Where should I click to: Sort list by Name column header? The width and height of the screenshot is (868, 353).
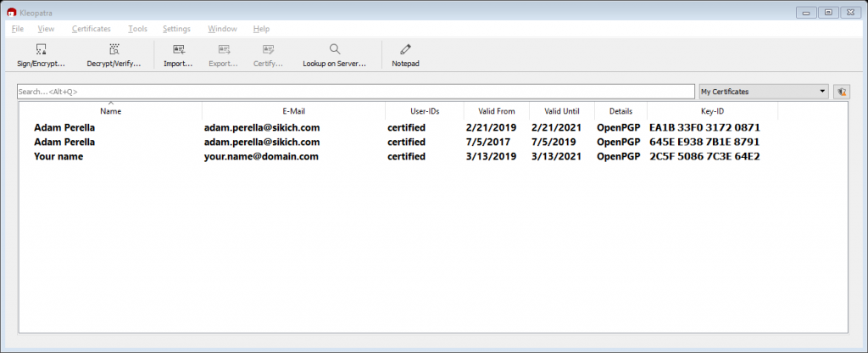point(110,111)
